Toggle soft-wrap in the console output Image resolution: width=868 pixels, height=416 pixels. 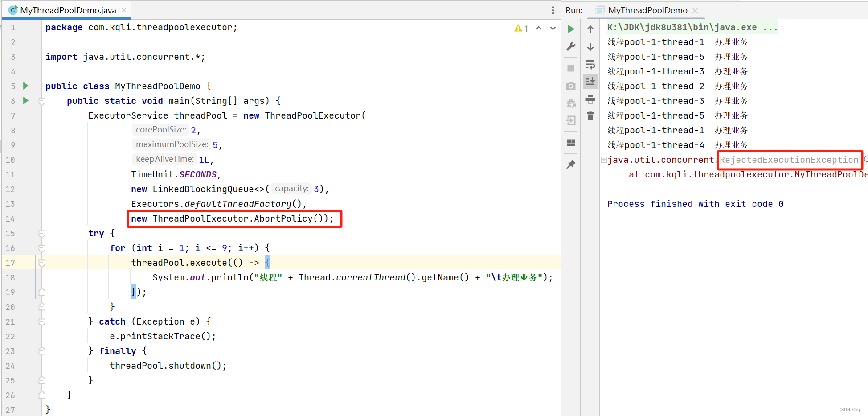click(x=590, y=64)
